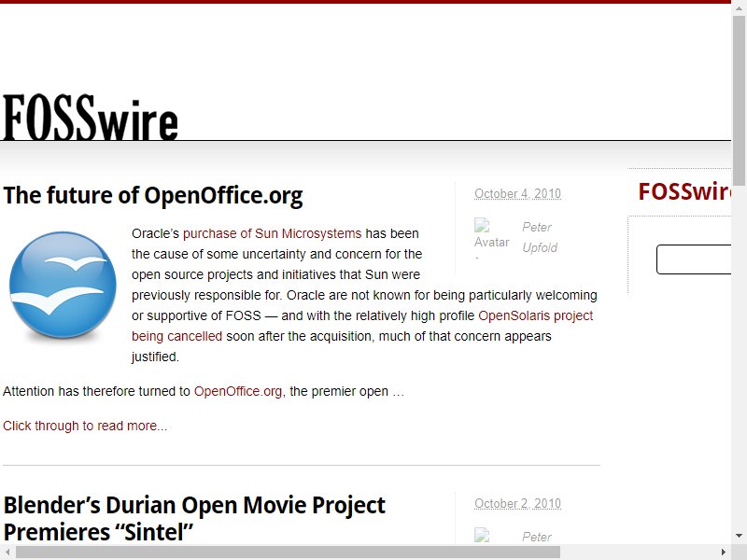Click the vertical scrollbar up arrow
This screenshot has height=560, width=747.
(x=739, y=7)
